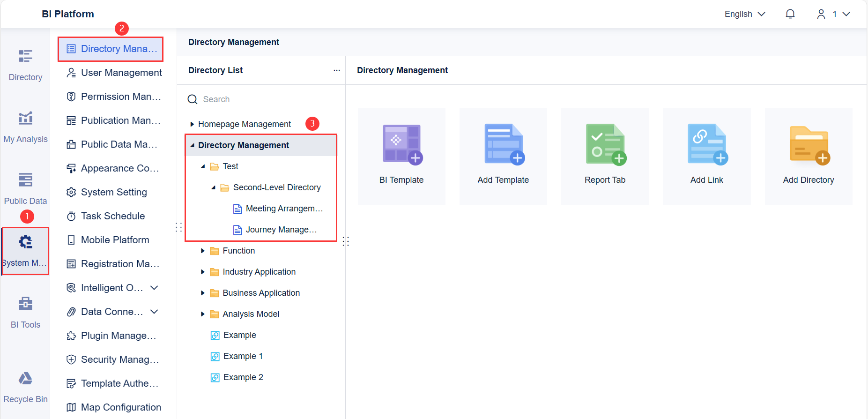Open the Recycle Bin

[x=25, y=387]
